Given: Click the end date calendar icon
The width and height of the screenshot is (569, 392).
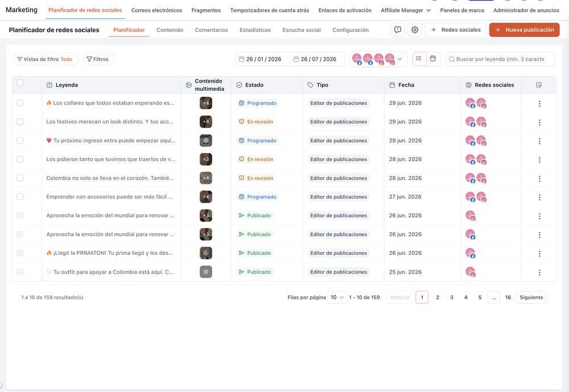Looking at the screenshot, I should click(296, 59).
